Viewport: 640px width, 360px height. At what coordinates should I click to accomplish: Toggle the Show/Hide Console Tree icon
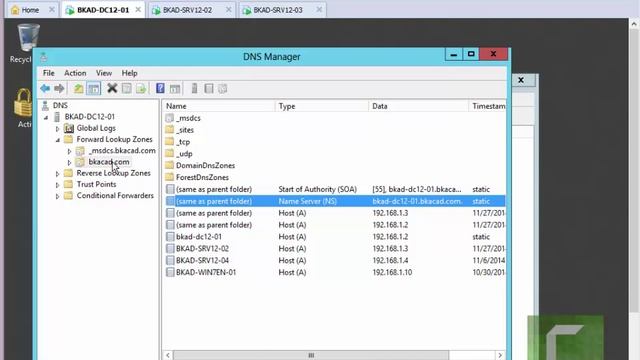coord(93,88)
